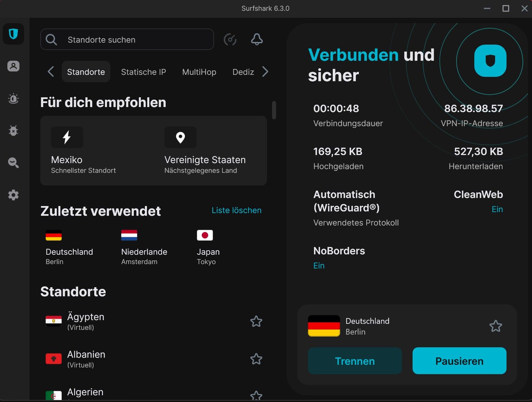Click the Albania flag icon
The width and height of the screenshot is (532, 402).
(x=54, y=359)
